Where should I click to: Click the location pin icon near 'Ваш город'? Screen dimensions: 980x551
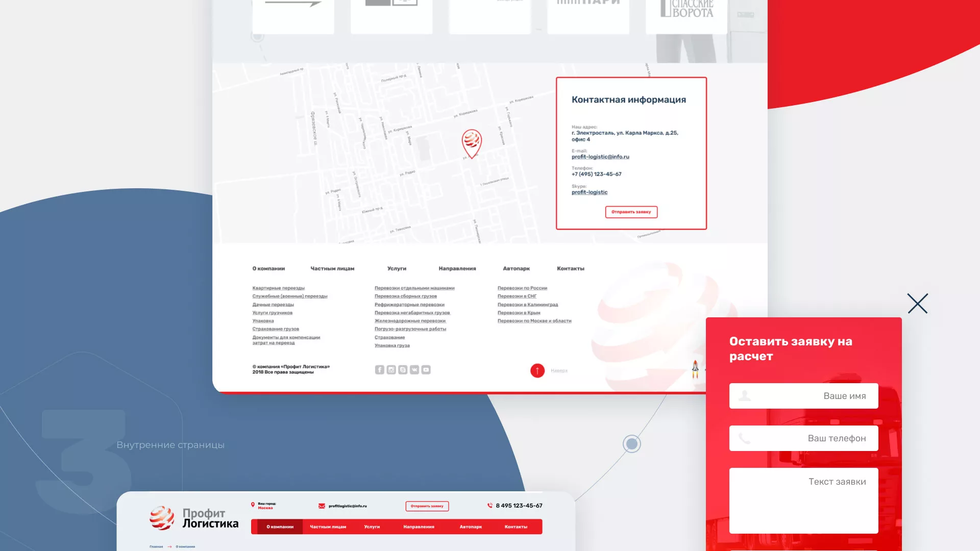coord(253,505)
